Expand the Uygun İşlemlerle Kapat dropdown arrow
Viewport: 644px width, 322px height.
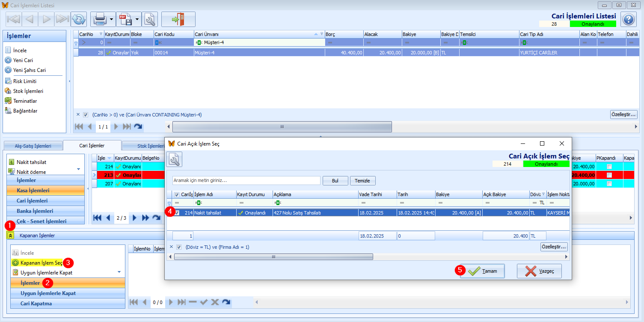click(x=119, y=272)
